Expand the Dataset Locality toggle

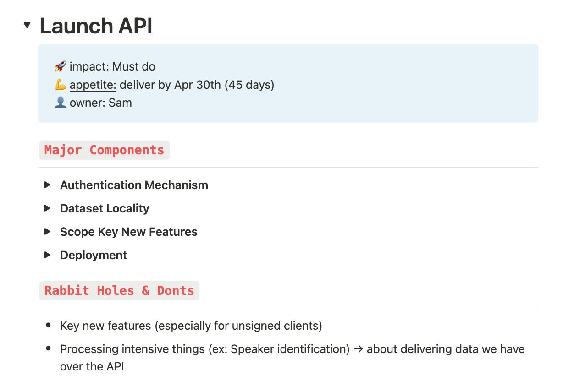pyautogui.click(x=48, y=208)
